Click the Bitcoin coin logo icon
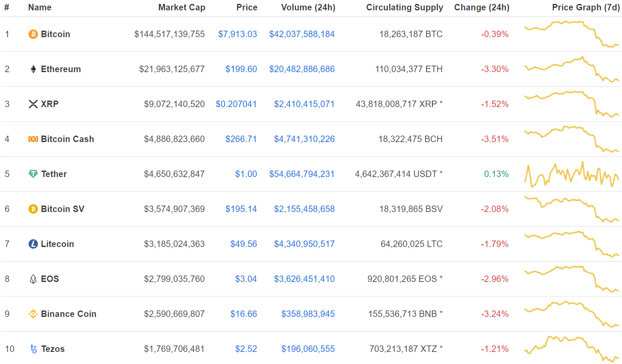 pos(33,34)
